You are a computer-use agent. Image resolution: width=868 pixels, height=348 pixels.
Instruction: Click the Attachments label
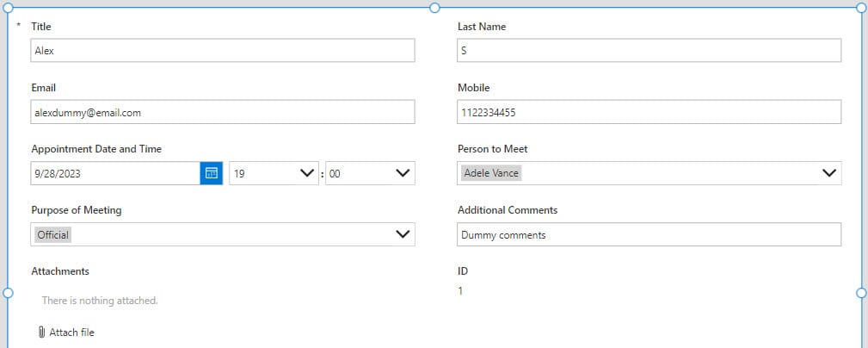pyautogui.click(x=60, y=271)
